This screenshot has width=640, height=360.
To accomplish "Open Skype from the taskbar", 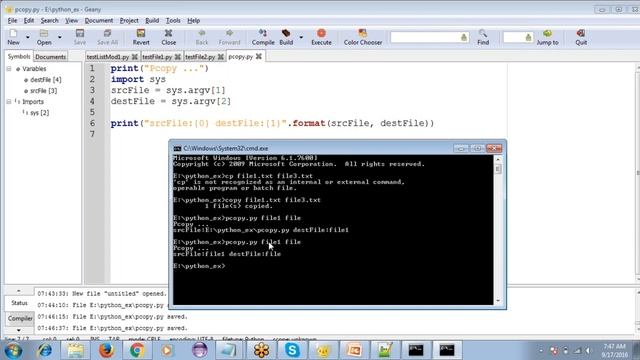I will (292, 350).
